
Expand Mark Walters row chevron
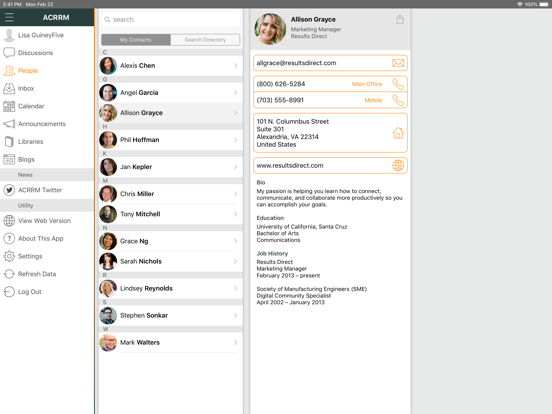tap(235, 342)
